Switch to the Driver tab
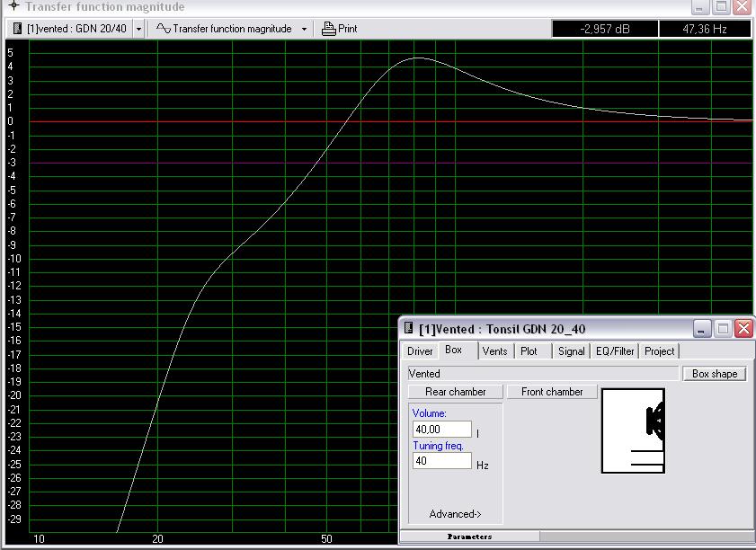756x550 pixels. (420, 351)
